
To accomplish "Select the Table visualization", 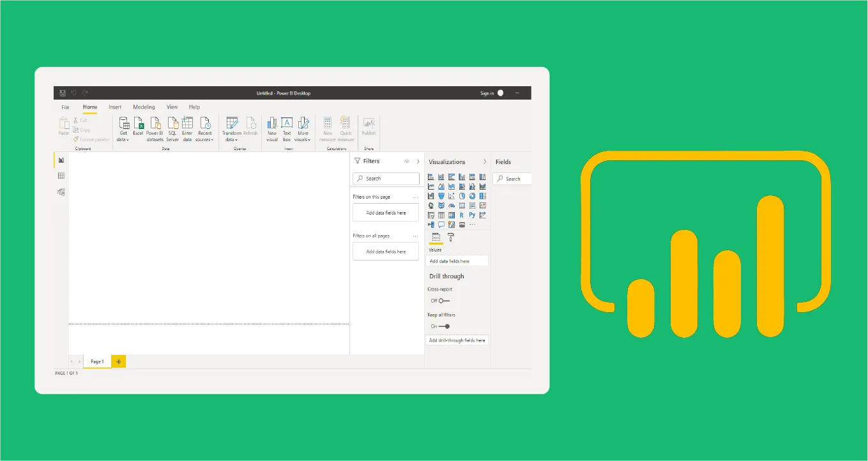I will point(441,215).
